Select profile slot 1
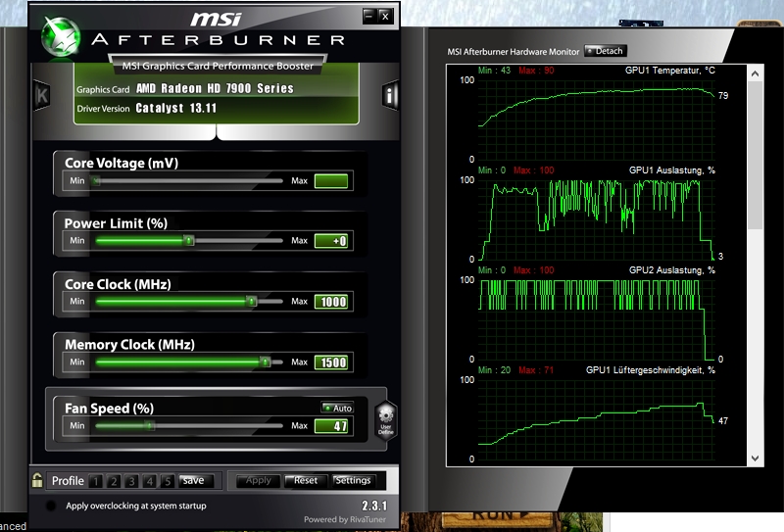 coord(95,481)
